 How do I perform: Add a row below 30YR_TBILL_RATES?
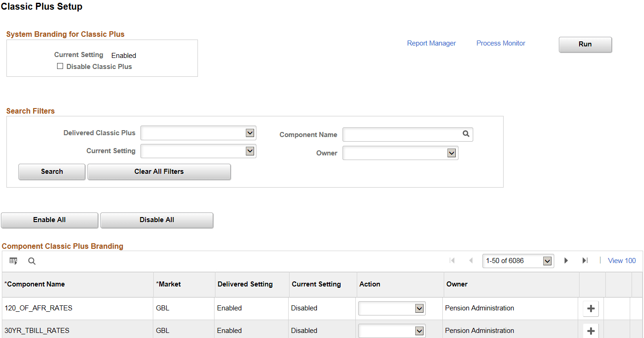591,330
